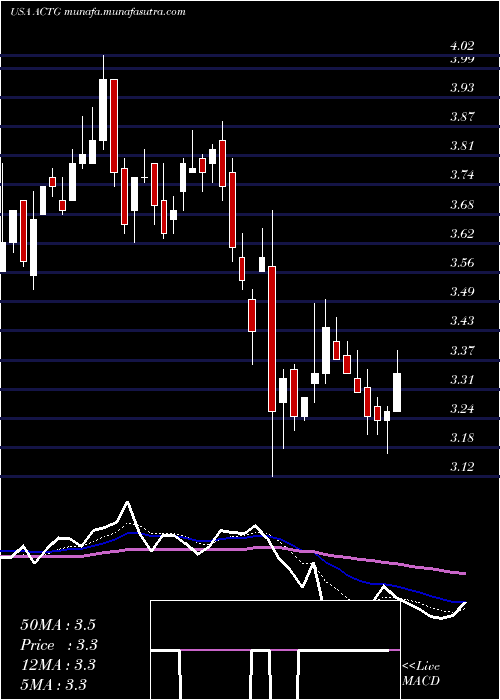Click the '5MA : 3.3' readout
The image size is (500, 700).
pos(54,685)
